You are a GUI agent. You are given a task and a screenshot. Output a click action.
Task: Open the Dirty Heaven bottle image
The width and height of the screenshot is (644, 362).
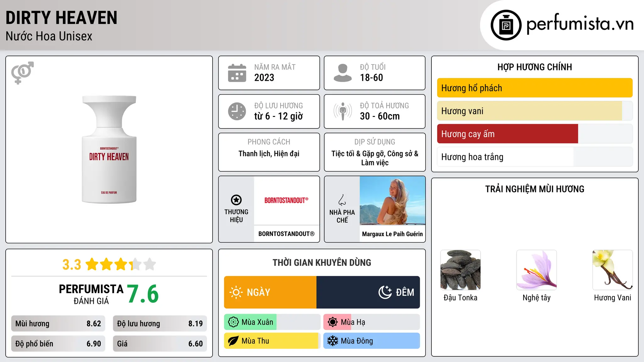point(109,150)
